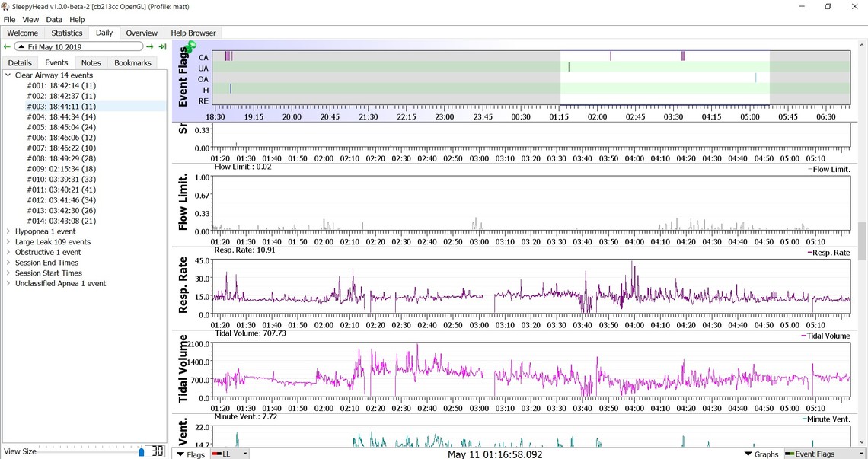
Task: Select event #006: 18:46:06 (12)
Action: click(62, 137)
